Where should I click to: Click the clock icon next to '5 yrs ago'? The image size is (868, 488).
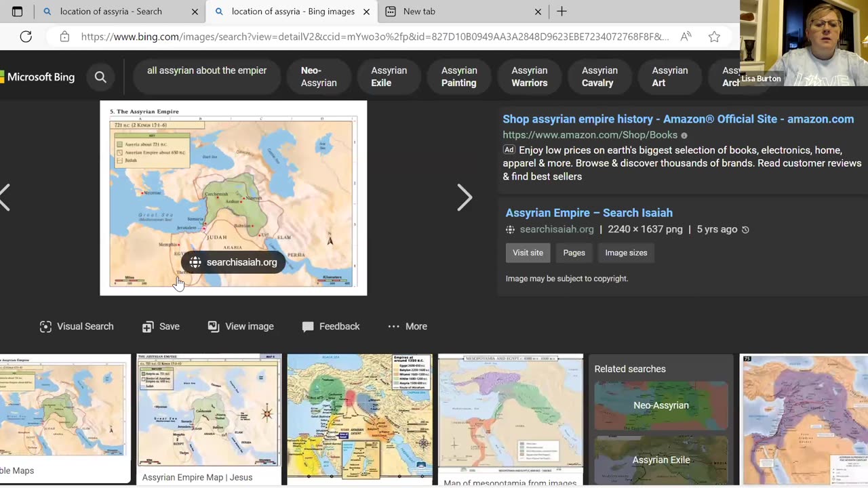[745, 230]
